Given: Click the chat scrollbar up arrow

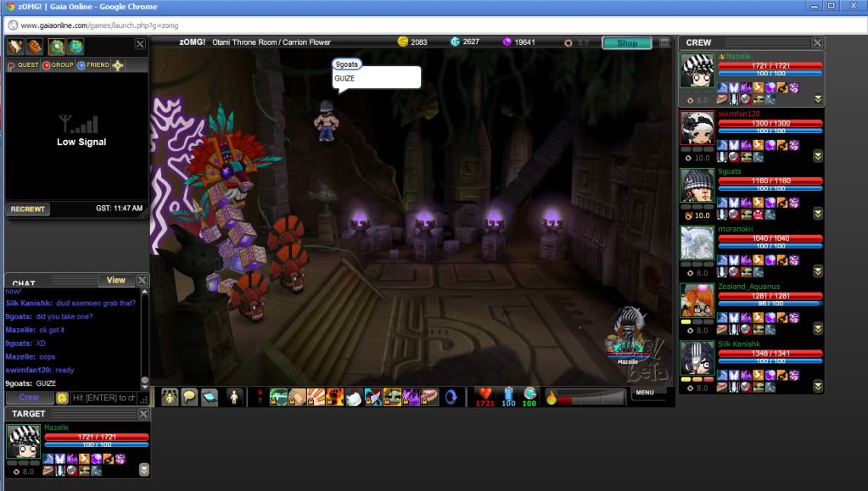Looking at the screenshot, I should pyautogui.click(x=145, y=291).
